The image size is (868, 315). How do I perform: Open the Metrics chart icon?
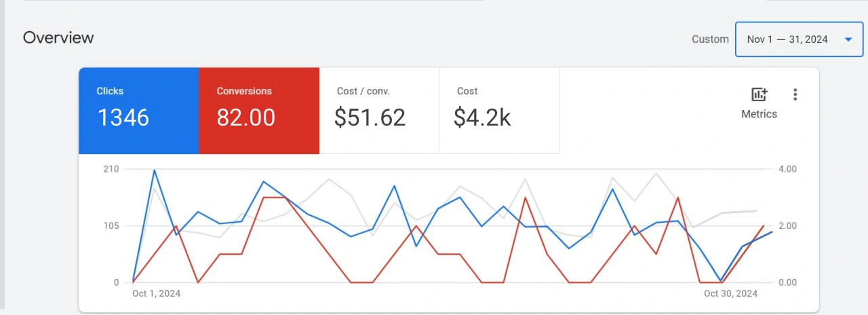pos(759,95)
